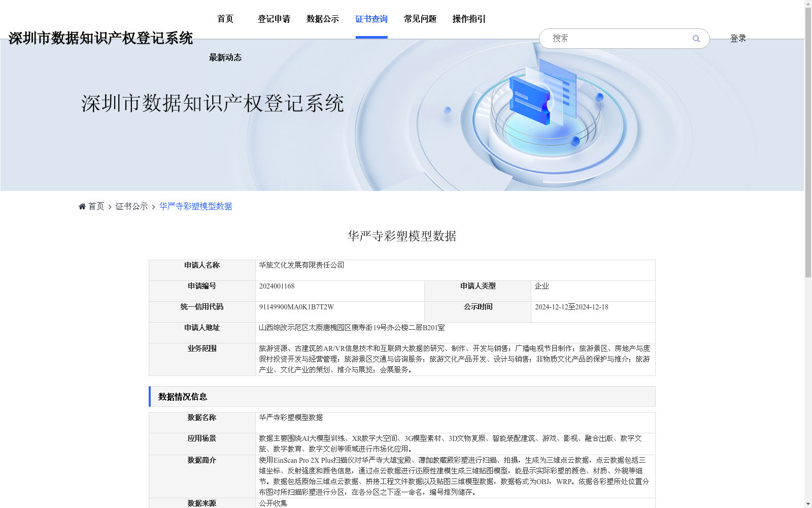Click the 申请人名称 label cell
Viewport: 812px width, 508px height.
pyautogui.click(x=202, y=270)
